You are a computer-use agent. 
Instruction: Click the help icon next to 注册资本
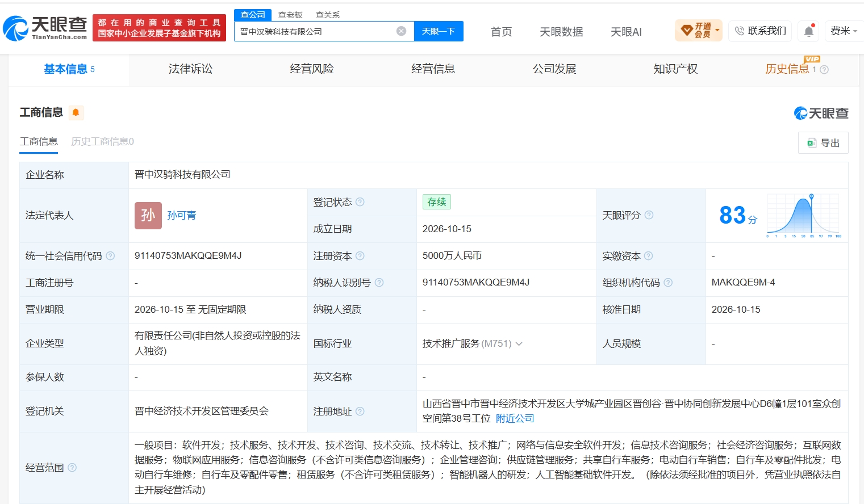coord(360,256)
